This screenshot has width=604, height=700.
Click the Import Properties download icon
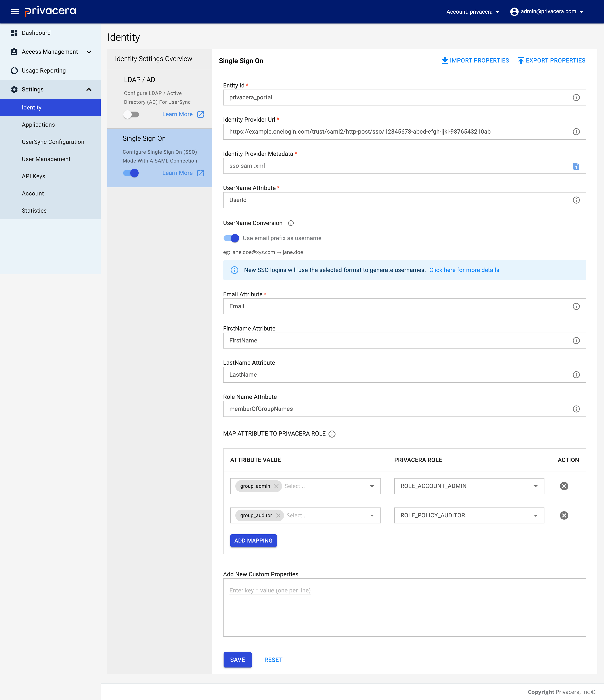[445, 60]
